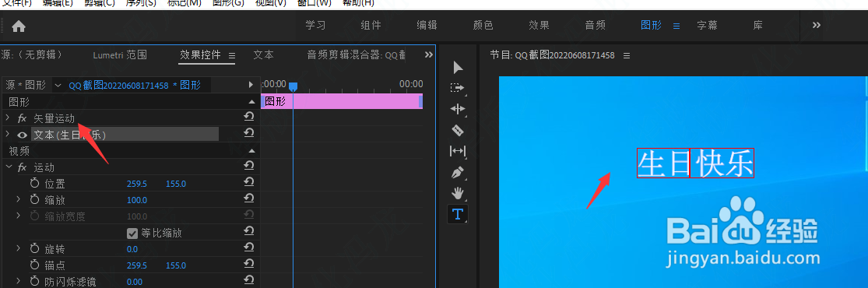
Task: Open the 源 * 图形 dropdown arrow
Action: [x=58, y=86]
